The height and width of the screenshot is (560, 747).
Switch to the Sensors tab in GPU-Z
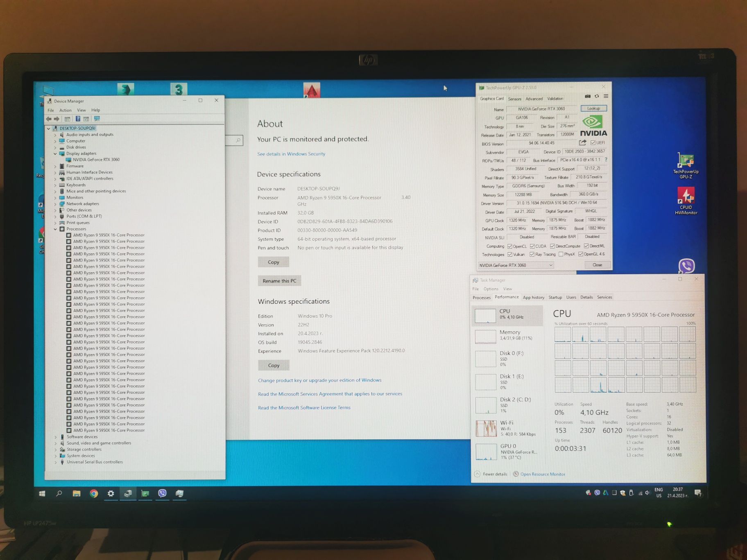tap(515, 99)
